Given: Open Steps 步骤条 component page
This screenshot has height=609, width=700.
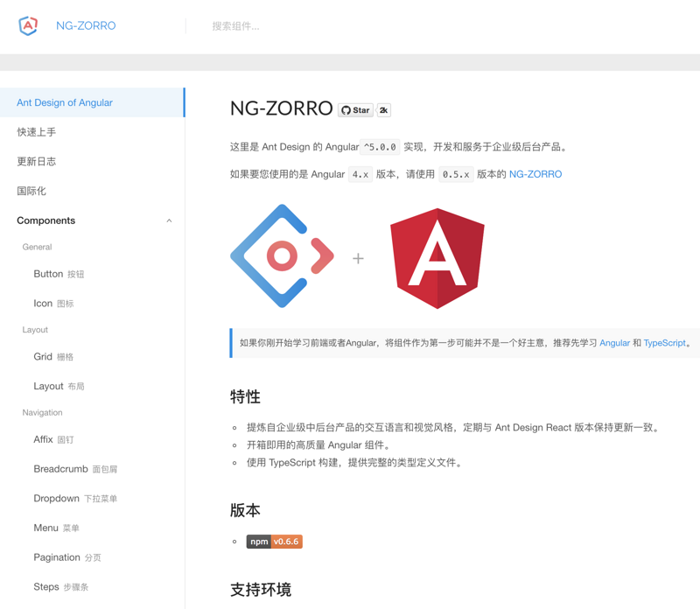Looking at the screenshot, I should tap(92, 586).
